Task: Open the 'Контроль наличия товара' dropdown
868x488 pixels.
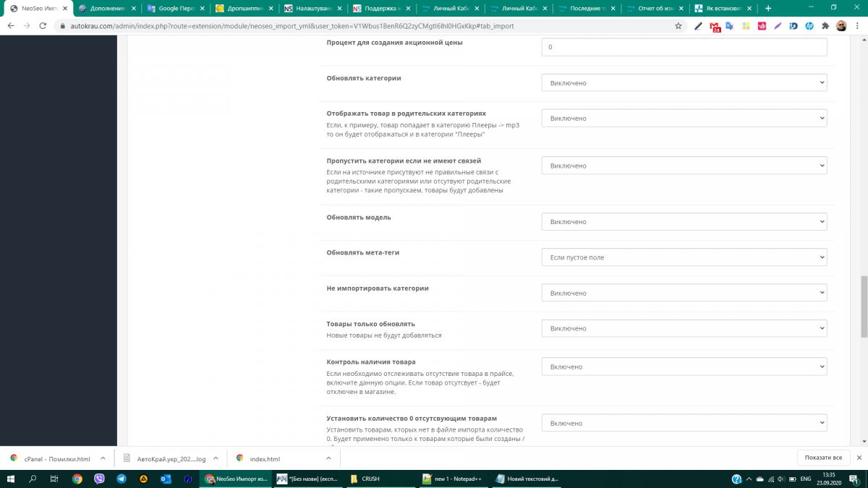Action: coord(684,367)
